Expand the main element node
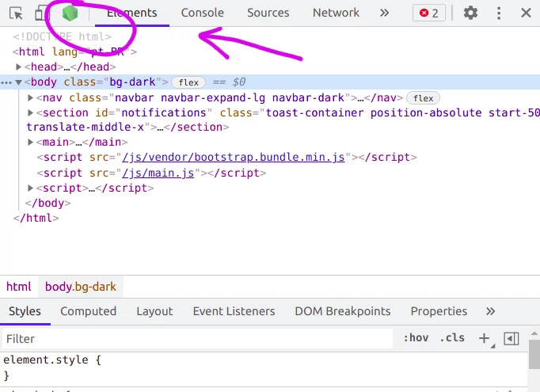The width and height of the screenshot is (540, 392). pos(30,142)
